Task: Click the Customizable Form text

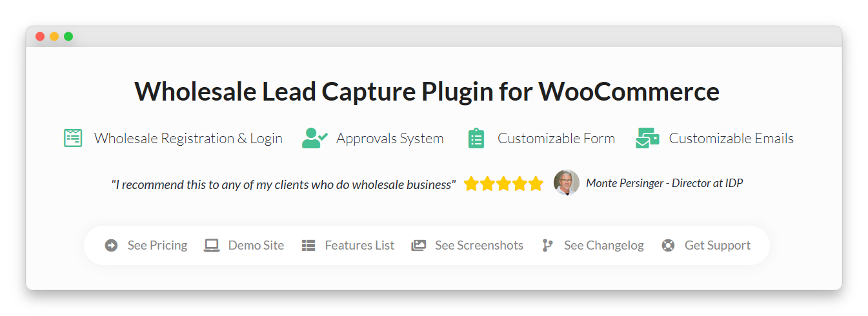Action: 556,138
